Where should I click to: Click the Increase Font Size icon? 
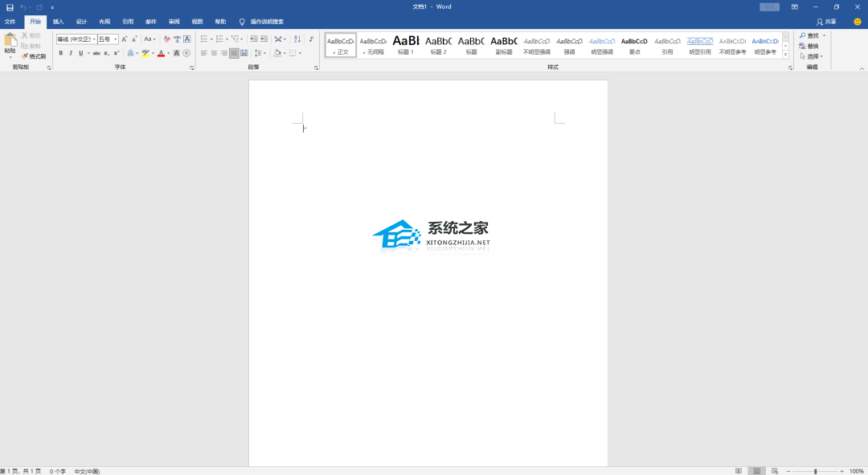click(124, 39)
